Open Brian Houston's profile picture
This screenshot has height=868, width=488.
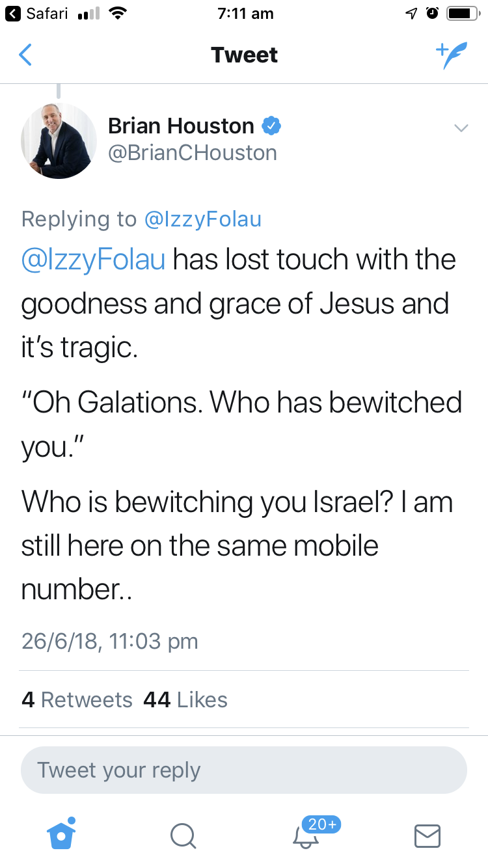coord(59,140)
